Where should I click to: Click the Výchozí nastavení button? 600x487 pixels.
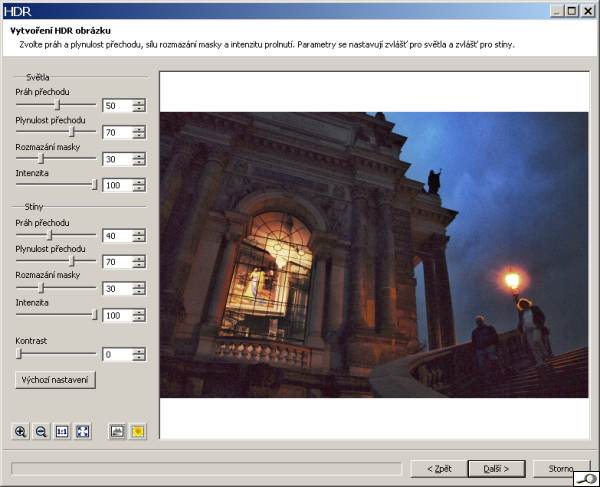click(56, 380)
